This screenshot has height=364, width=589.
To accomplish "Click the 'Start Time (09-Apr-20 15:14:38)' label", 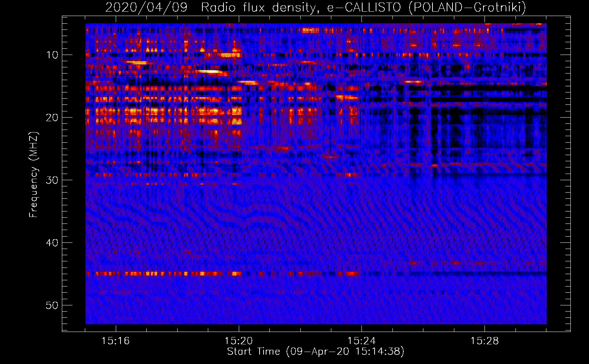I will pyautogui.click(x=316, y=352).
